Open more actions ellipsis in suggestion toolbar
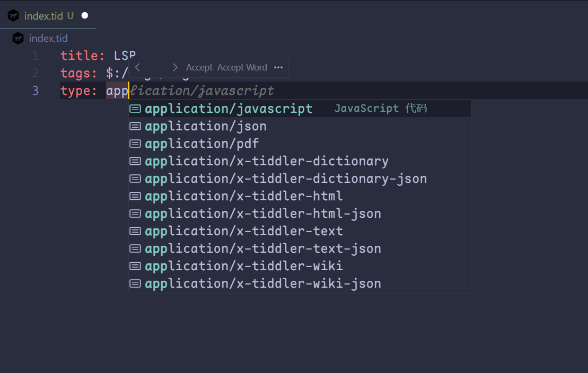 click(x=278, y=67)
